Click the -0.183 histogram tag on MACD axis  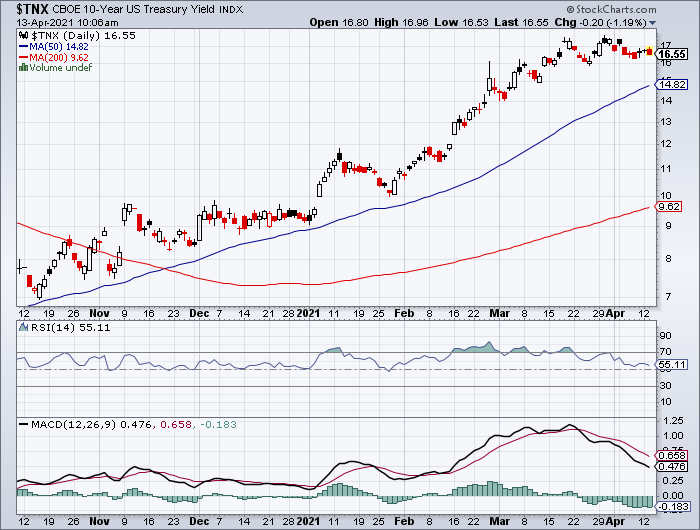click(673, 507)
